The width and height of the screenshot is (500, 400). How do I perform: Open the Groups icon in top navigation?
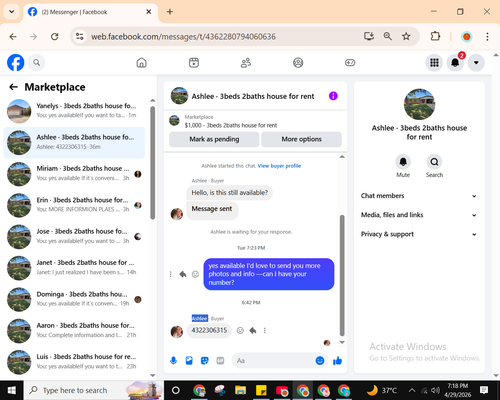click(298, 62)
